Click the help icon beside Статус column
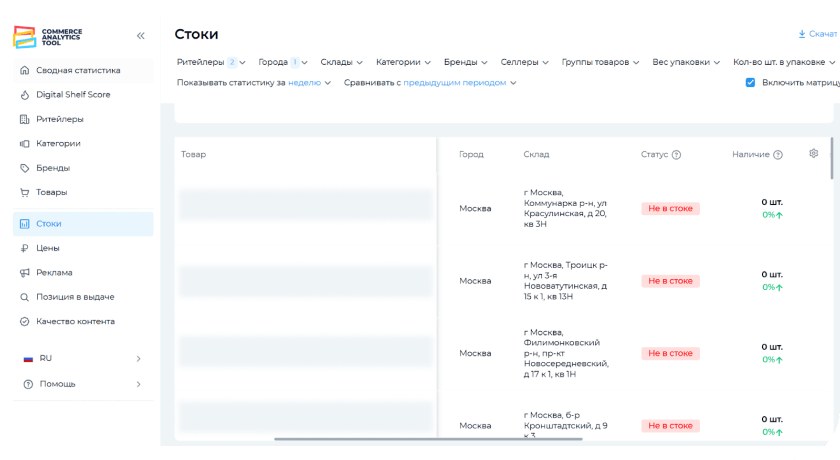Viewport: 840px width, 460px height. [676, 155]
